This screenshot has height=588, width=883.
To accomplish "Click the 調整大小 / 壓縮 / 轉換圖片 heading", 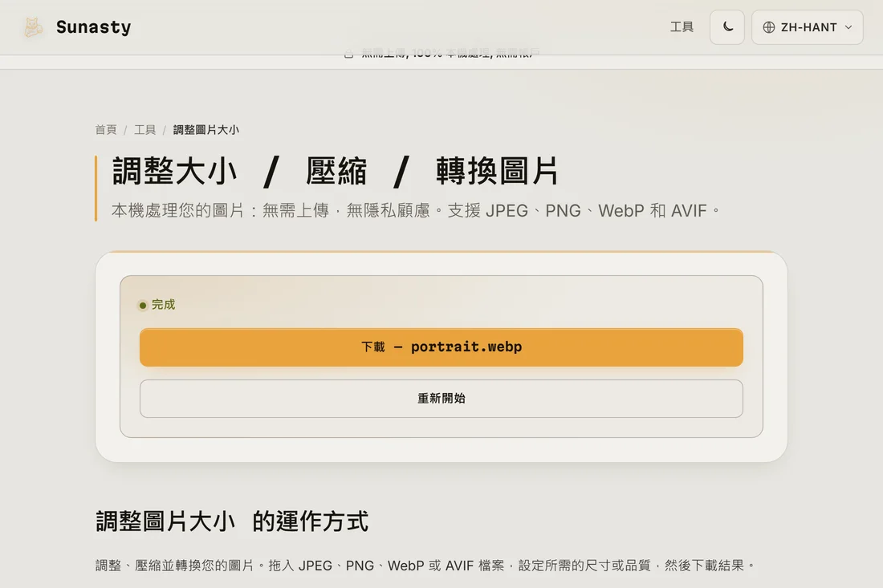I will click(x=335, y=171).
